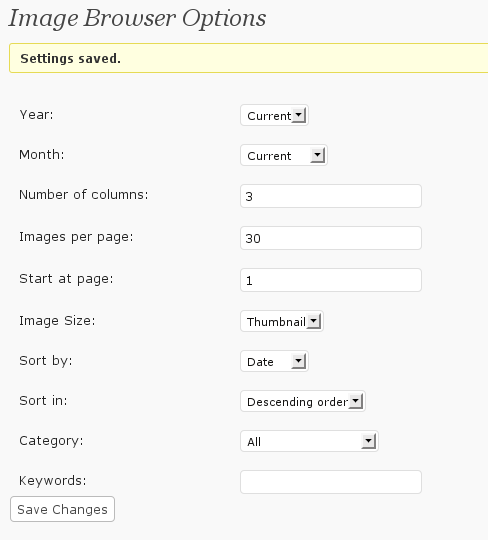Open the Category dropdown set to All
The width and height of the screenshot is (488, 540).
pyautogui.click(x=309, y=441)
